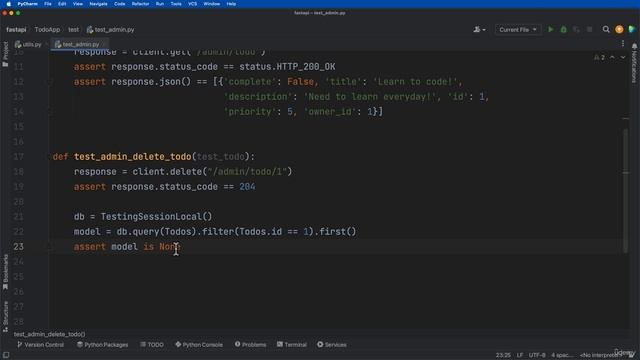Open the Version Control tool window
640x360 pixels.
40,344
